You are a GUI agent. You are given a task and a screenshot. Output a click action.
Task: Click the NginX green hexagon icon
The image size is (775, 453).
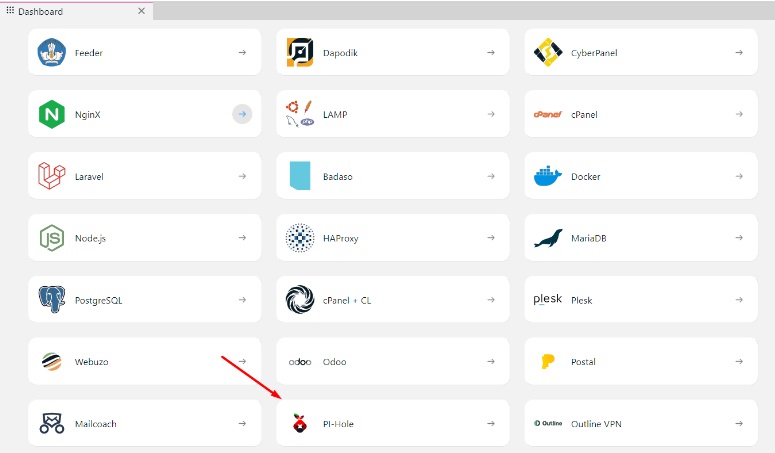(x=51, y=114)
